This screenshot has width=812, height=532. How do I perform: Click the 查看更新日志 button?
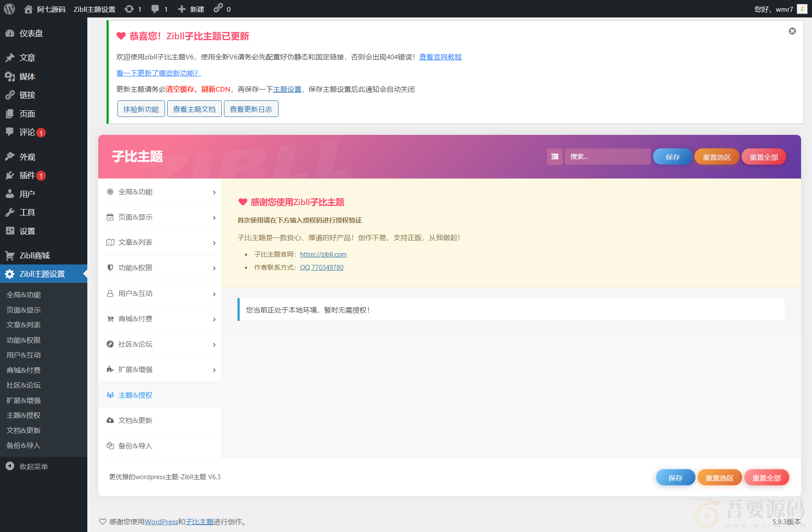(x=251, y=109)
